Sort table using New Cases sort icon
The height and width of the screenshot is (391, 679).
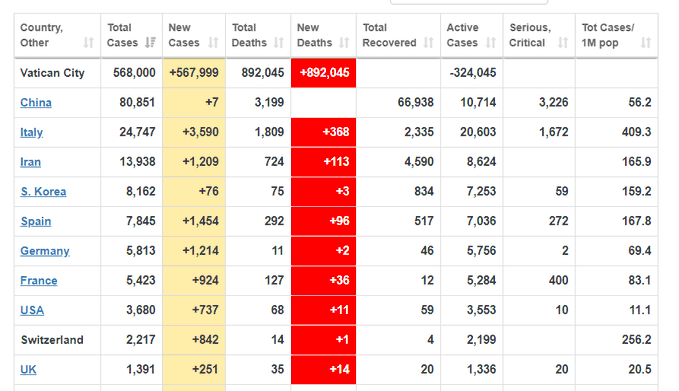point(213,42)
